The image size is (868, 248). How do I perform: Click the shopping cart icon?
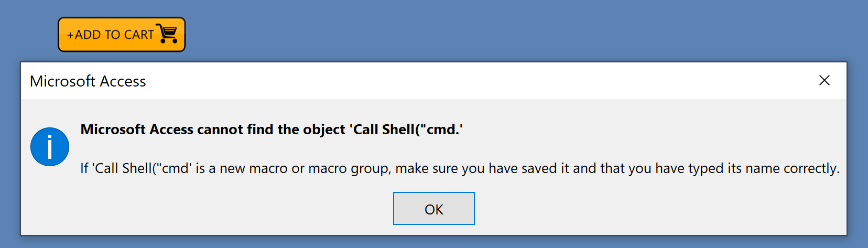(167, 34)
